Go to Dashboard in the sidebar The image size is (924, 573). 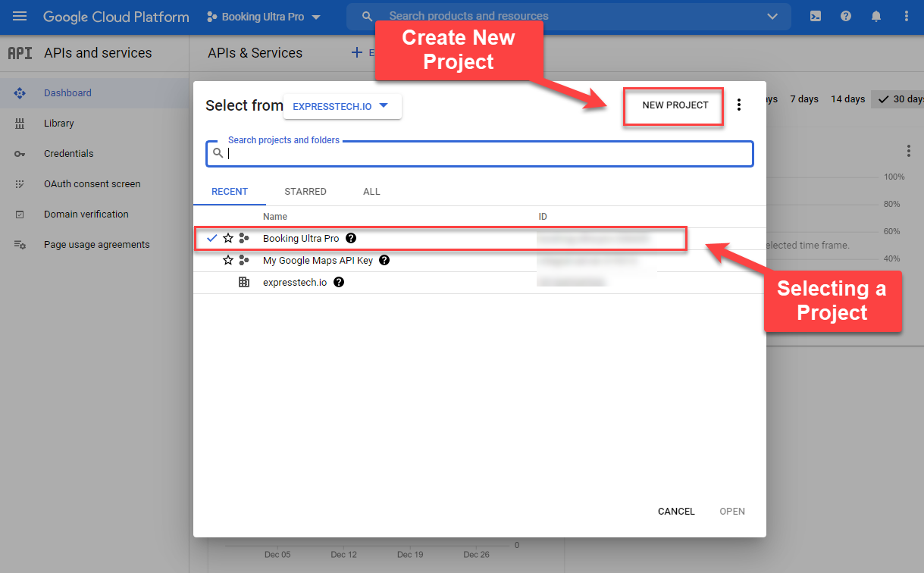pos(67,93)
